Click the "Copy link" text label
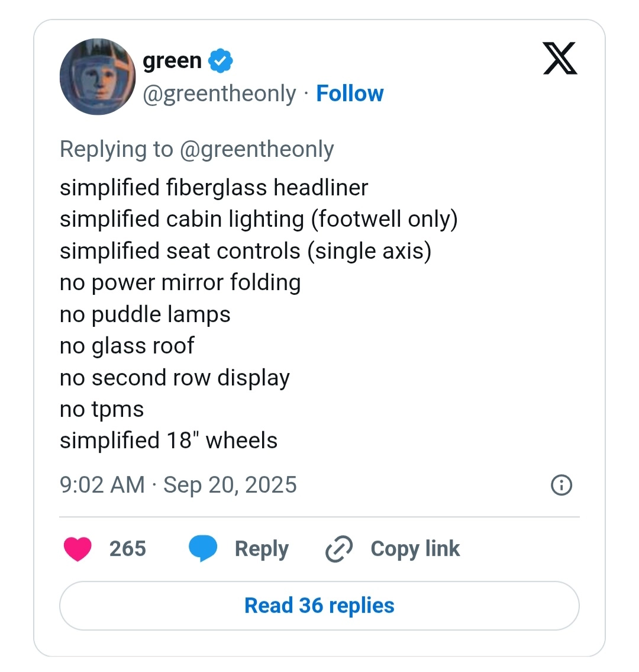Viewport: 639px width, 672px height. coord(415,549)
